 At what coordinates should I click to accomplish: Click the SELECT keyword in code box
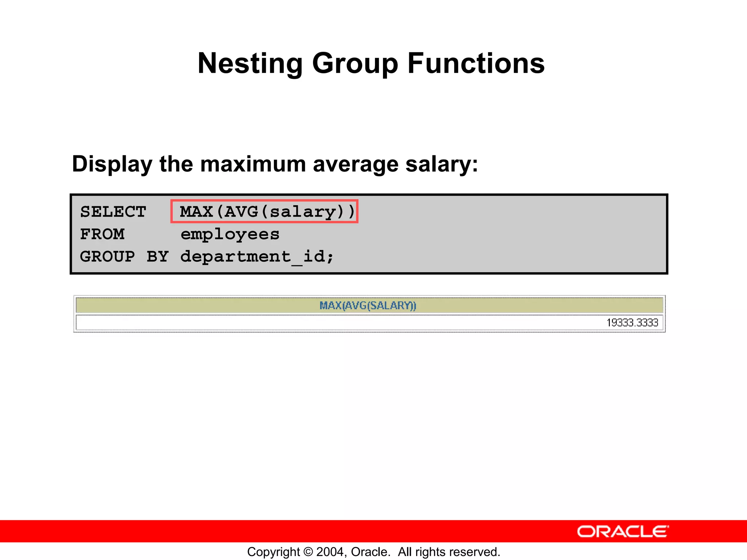(x=113, y=212)
